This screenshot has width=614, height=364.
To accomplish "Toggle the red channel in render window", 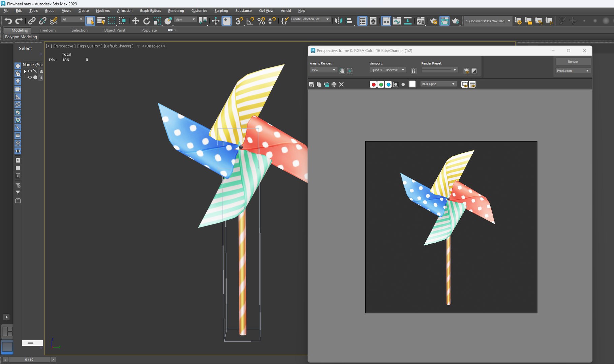I will point(373,84).
